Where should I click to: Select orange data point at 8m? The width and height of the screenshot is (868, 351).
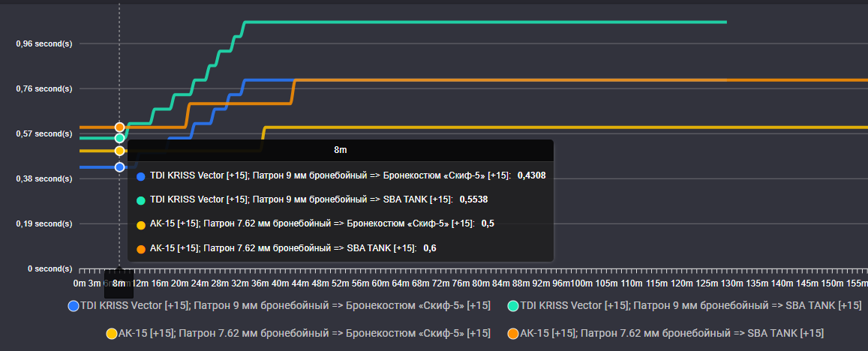(x=119, y=127)
